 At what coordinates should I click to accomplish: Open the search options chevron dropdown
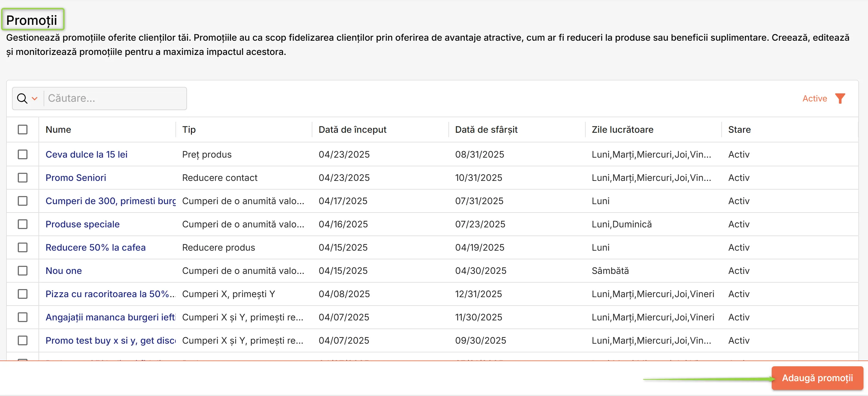pyautogui.click(x=34, y=99)
